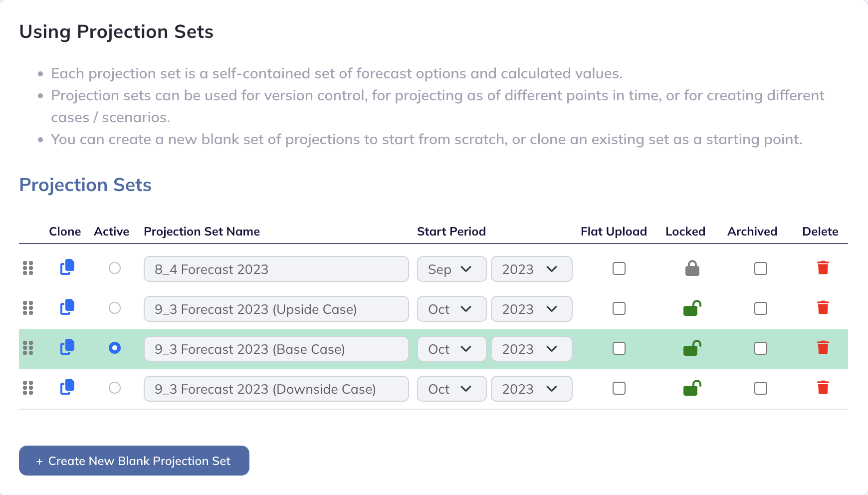Open Base Case start year dropdown
The image size is (868, 495).
pyautogui.click(x=531, y=349)
